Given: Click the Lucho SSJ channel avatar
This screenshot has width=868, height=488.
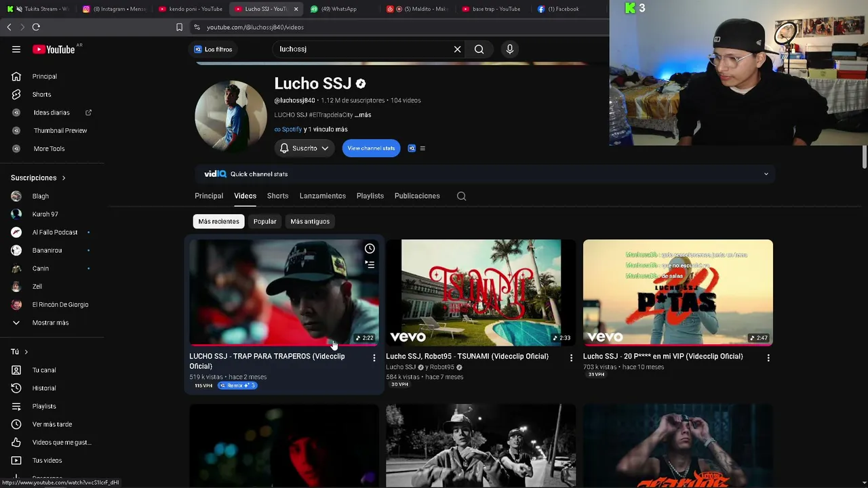Looking at the screenshot, I should (231, 116).
